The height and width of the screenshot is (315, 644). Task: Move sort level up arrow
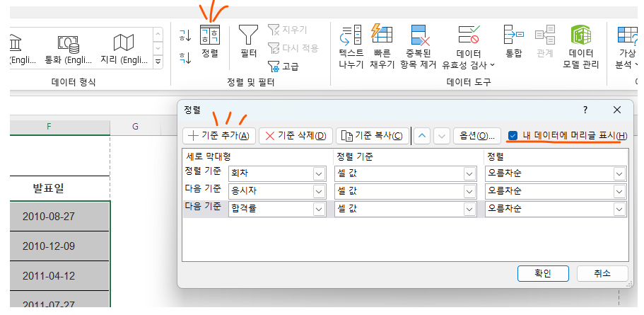(x=422, y=136)
